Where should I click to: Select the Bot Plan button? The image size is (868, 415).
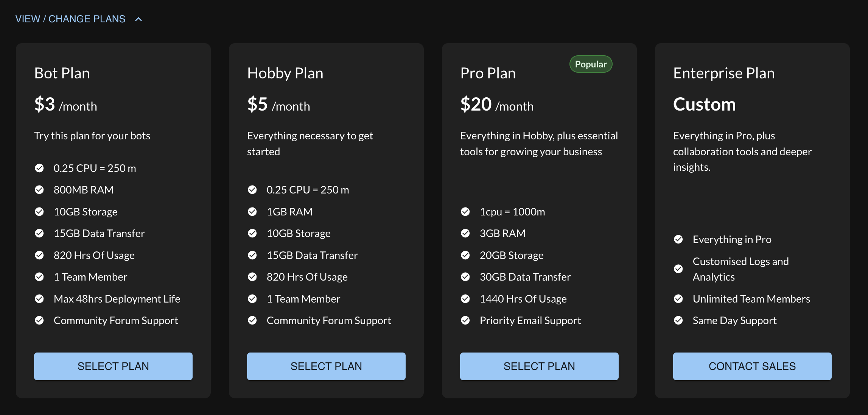(113, 366)
